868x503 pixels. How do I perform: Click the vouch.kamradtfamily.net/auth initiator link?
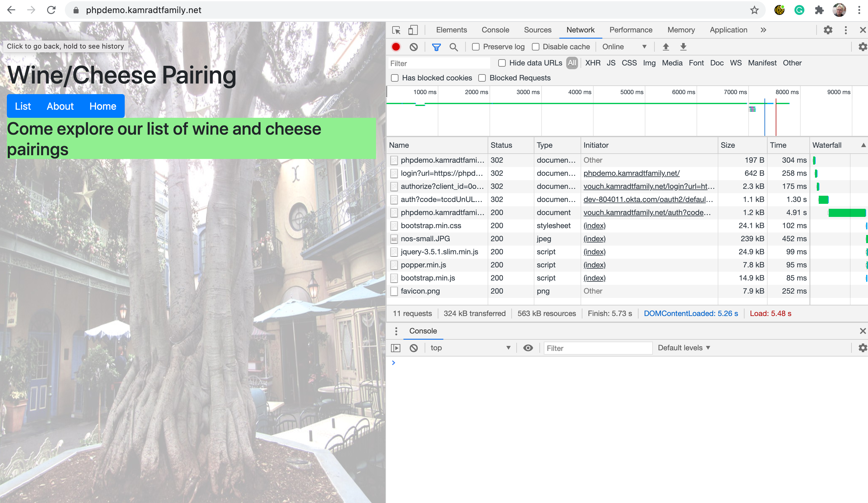(x=647, y=213)
